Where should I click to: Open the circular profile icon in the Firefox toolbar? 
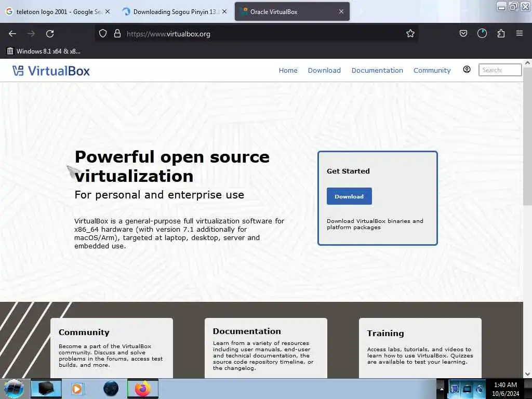[482, 33]
